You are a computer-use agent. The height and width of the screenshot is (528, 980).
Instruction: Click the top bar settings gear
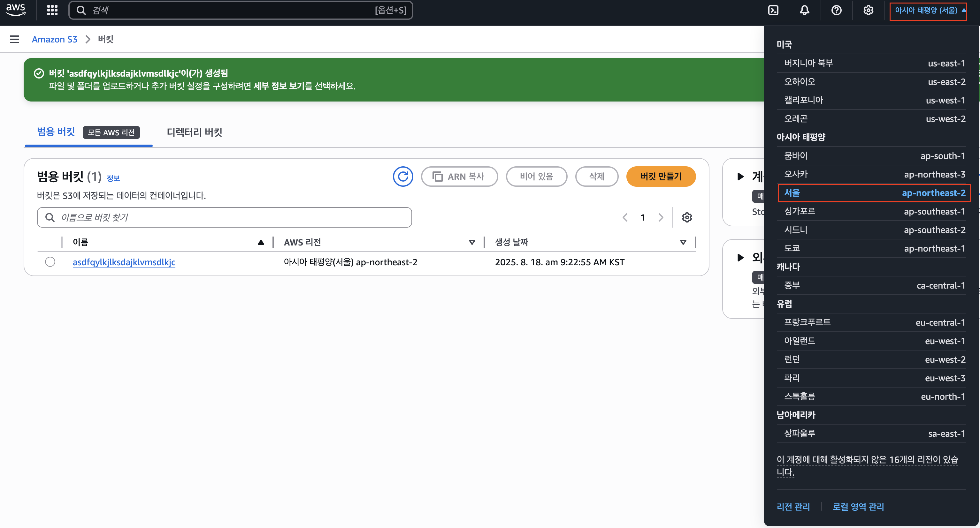[868, 10]
